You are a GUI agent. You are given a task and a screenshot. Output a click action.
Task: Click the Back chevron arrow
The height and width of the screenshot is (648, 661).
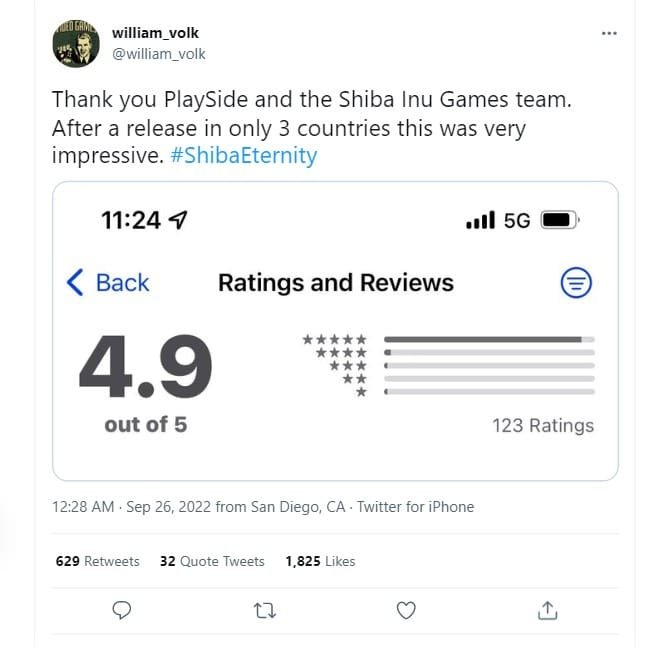pyautogui.click(x=75, y=283)
